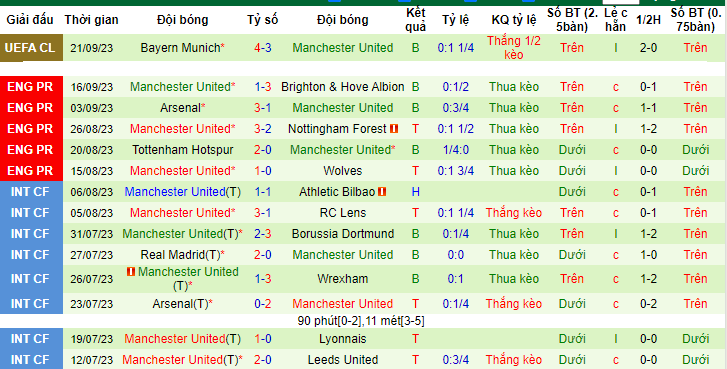Screen dimensions: 727x369
Task: Click the Tỷ số column header
Action: click(x=262, y=20)
